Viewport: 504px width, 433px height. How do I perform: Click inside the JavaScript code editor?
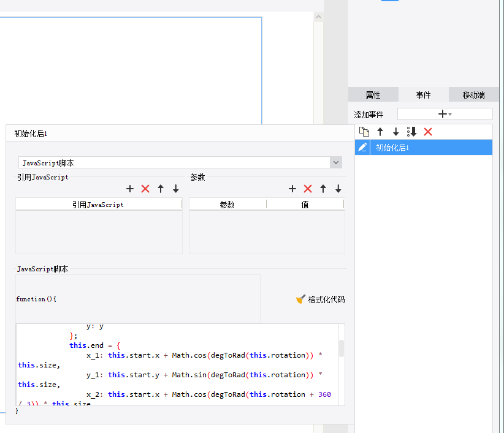point(177,364)
